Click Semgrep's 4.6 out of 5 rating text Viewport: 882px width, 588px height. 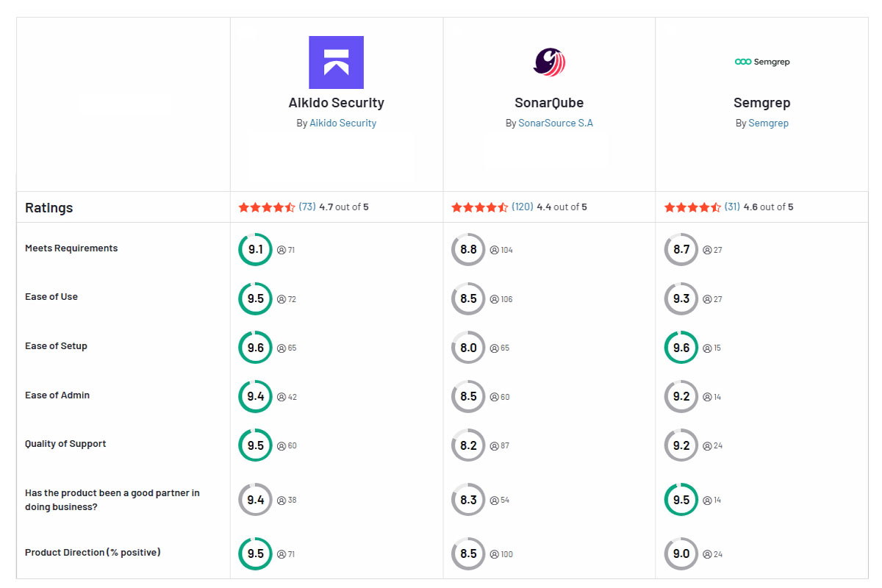pos(768,207)
